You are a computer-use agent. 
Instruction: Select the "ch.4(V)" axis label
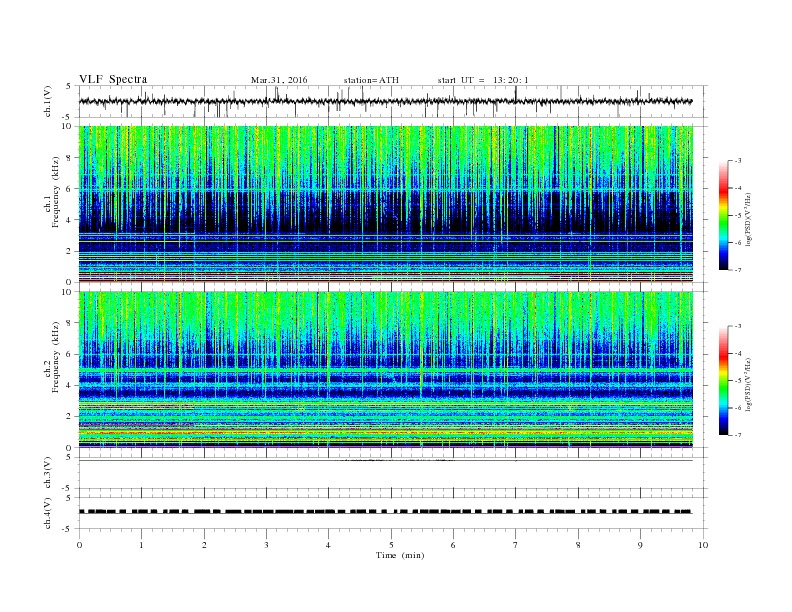click(x=48, y=513)
